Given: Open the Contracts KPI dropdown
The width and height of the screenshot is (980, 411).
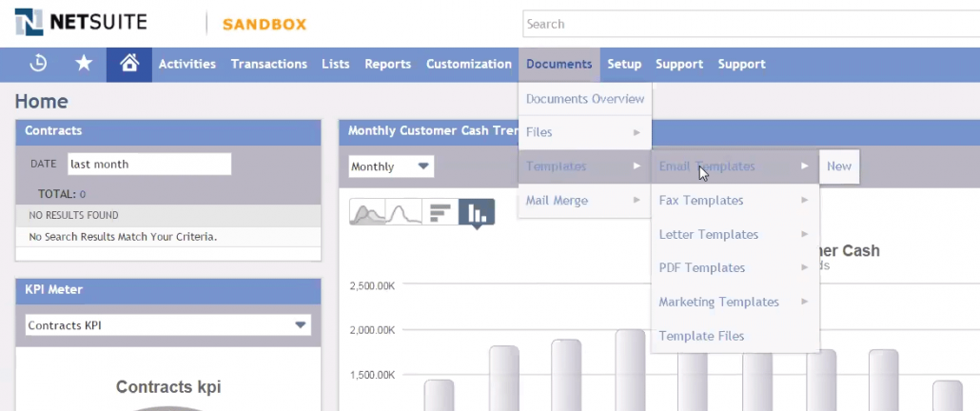Looking at the screenshot, I should (x=168, y=325).
